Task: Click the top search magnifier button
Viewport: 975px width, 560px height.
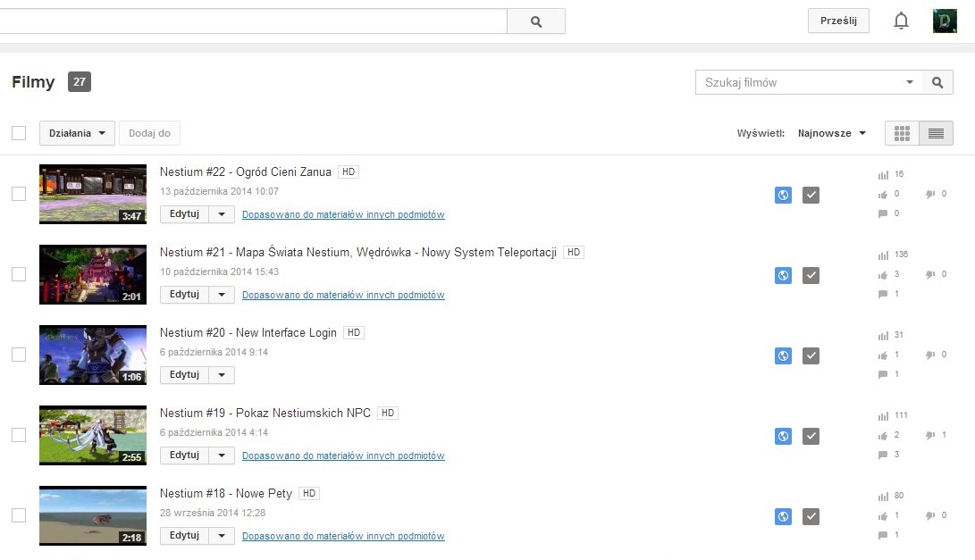Action: [536, 21]
